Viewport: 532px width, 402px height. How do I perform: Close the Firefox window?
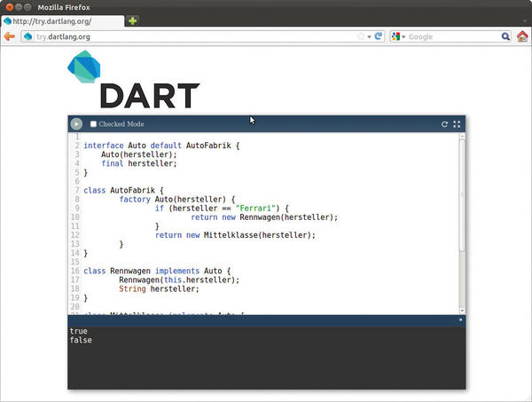pyautogui.click(x=10, y=7)
